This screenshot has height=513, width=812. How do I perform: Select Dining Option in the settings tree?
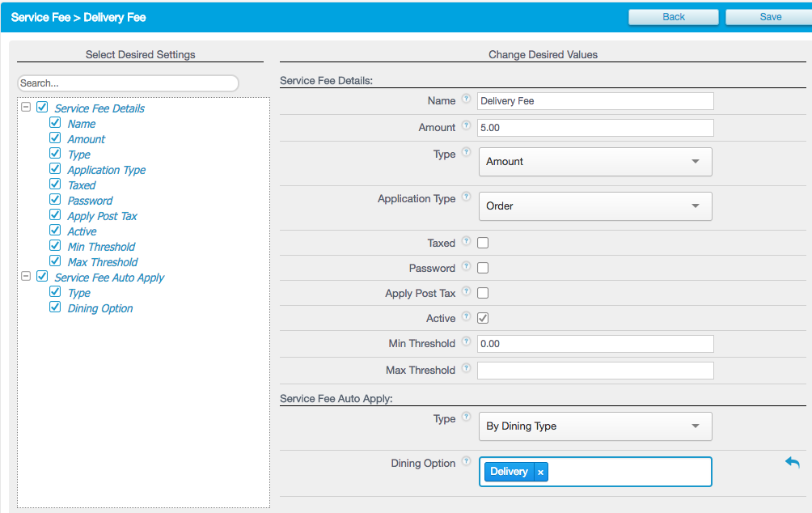point(100,308)
